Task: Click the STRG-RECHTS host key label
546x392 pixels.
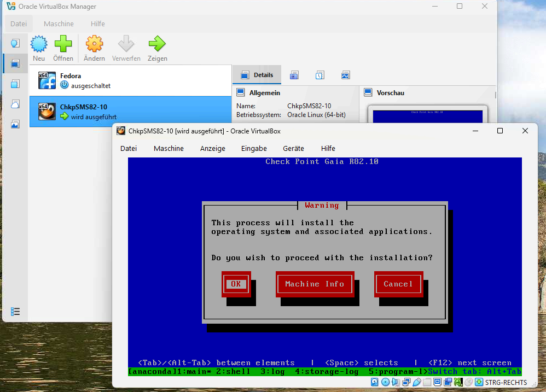Action: point(506,382)
